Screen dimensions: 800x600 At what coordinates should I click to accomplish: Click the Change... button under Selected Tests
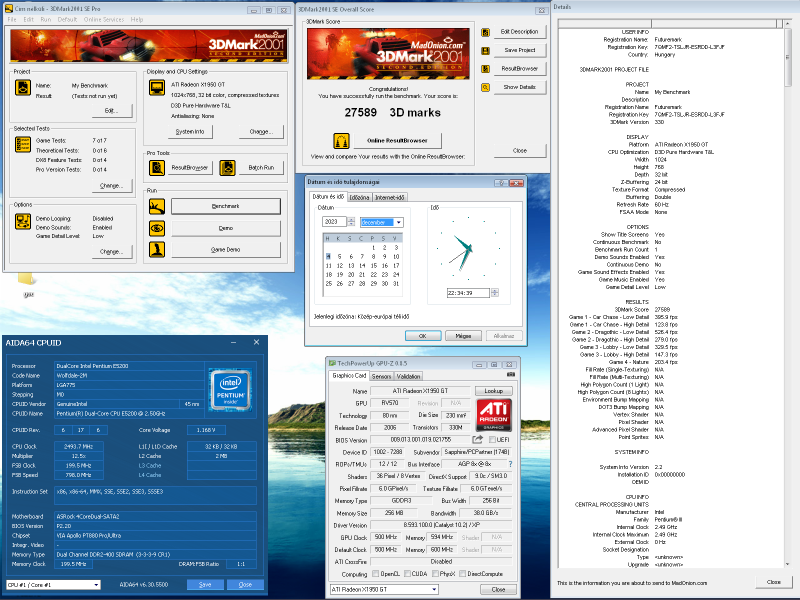111,186
